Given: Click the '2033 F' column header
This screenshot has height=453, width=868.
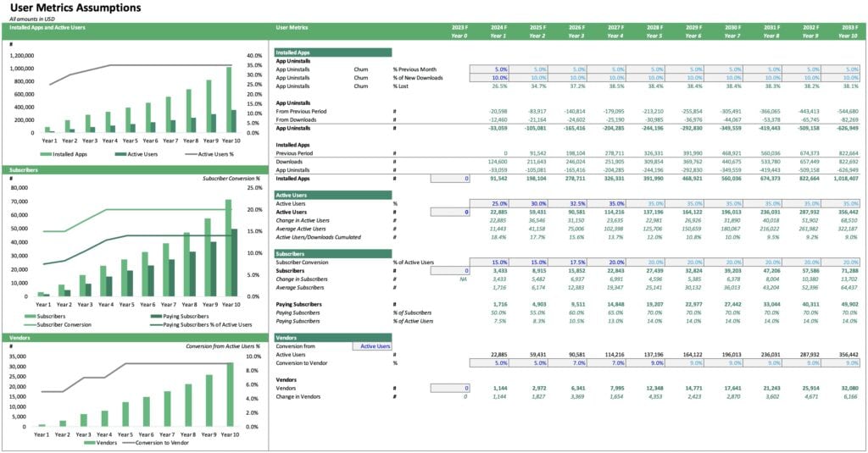Looking at the screenshot, I should [849, 27].
